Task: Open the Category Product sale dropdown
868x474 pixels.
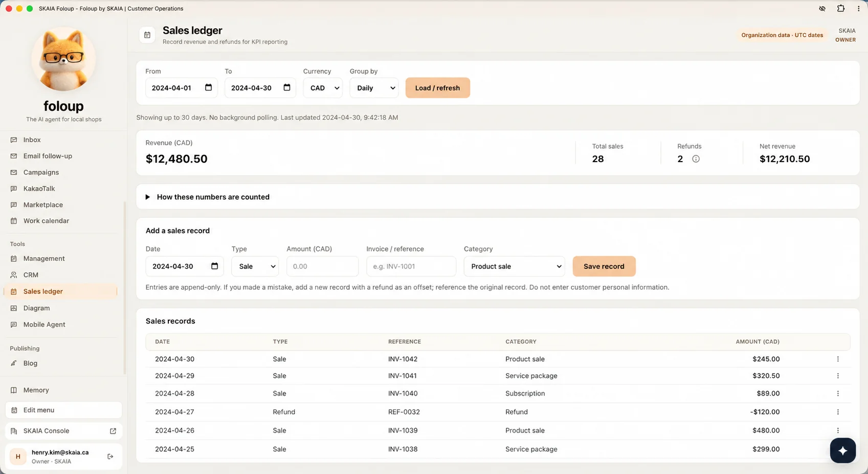Action: coord(514,266)
